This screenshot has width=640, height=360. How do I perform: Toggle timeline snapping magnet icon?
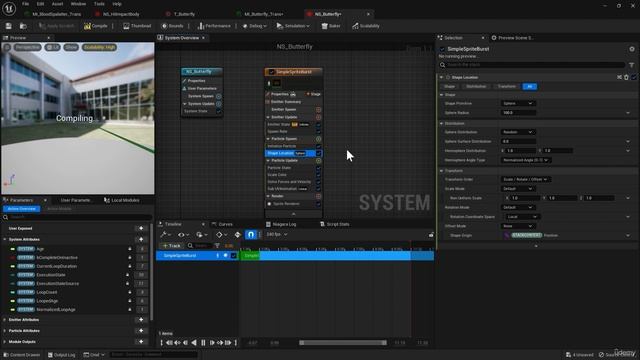[x=251, y=235]
